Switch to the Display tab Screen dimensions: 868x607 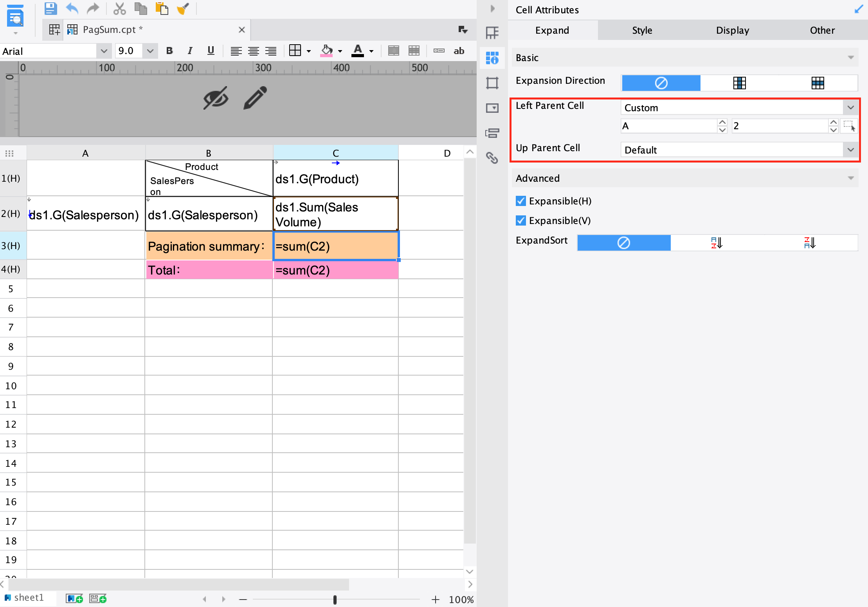(732, 30)
